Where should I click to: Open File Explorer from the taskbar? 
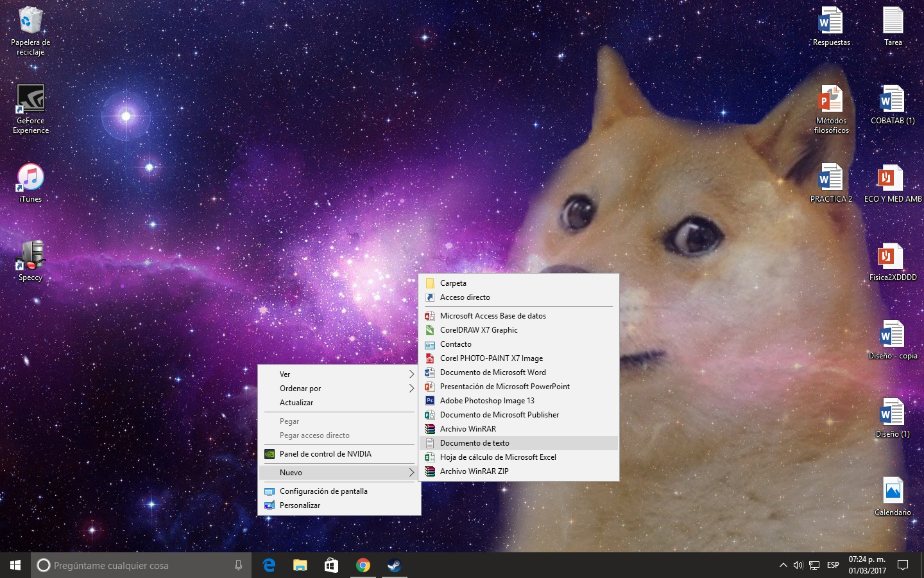pyautogui.click(x=300, y=565)
